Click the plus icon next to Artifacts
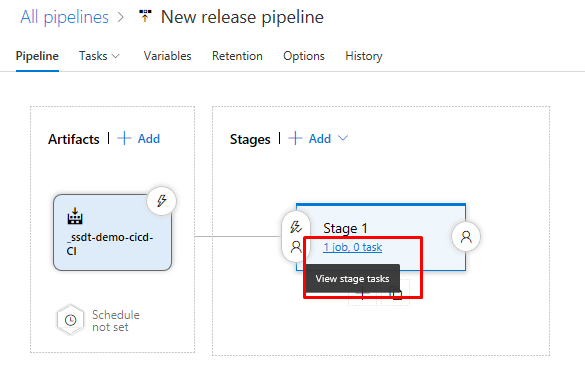 124,138
